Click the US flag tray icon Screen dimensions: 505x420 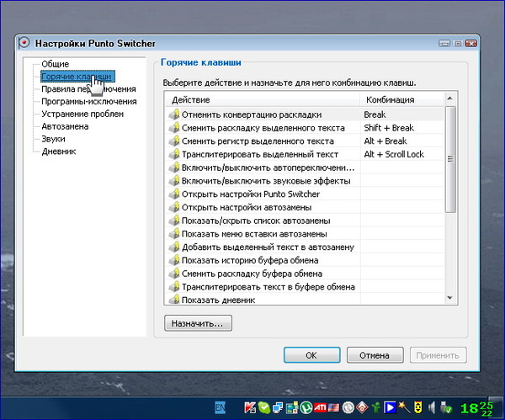coord(333,407)
